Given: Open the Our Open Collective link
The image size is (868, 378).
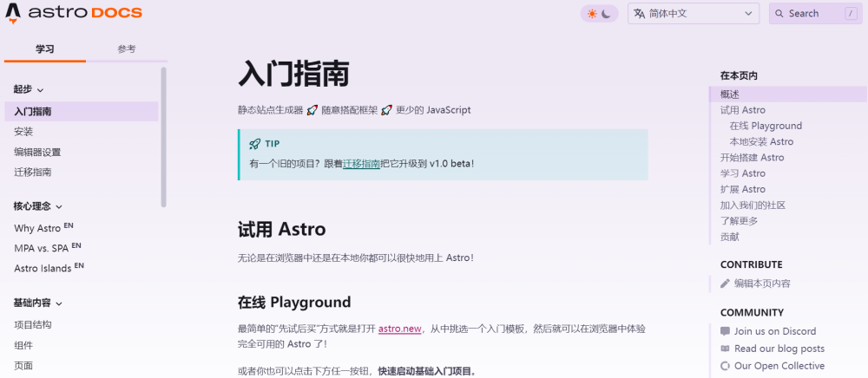Looking at the screenshot, I should (x=779, y=366).
